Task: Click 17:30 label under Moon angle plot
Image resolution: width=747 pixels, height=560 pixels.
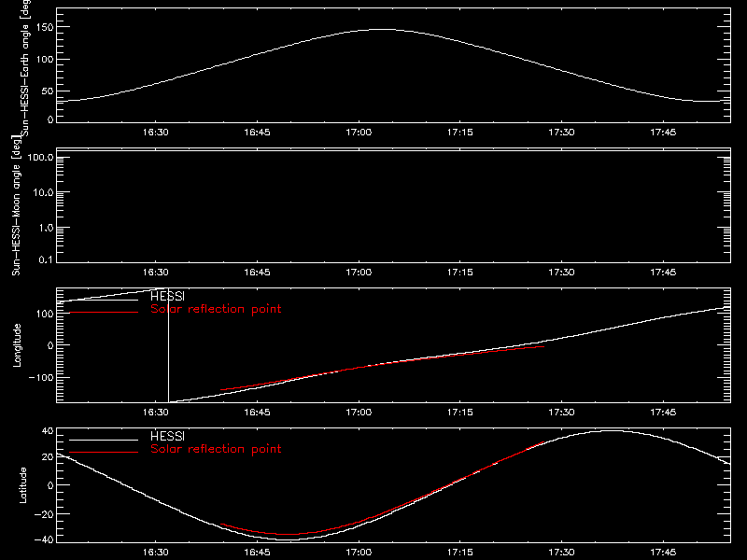Action: pos(561,273)
